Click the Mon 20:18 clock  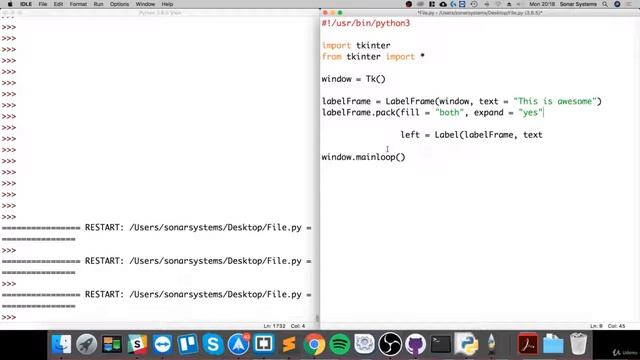pos(542,4)
